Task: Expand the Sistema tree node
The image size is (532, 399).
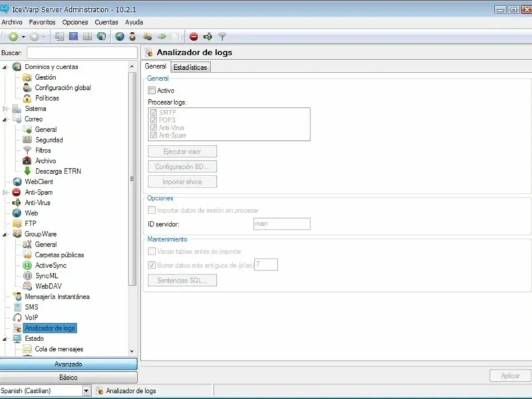Action: pos(5,109)
